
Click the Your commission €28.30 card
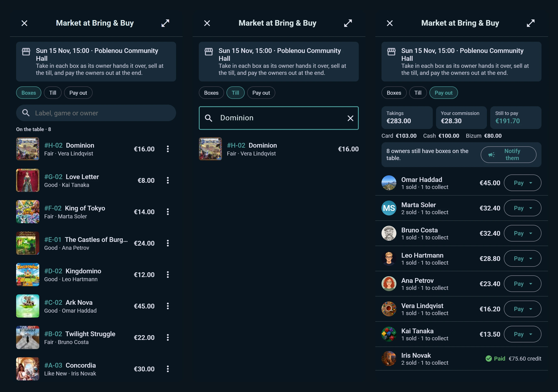click(x=461, y=117)
